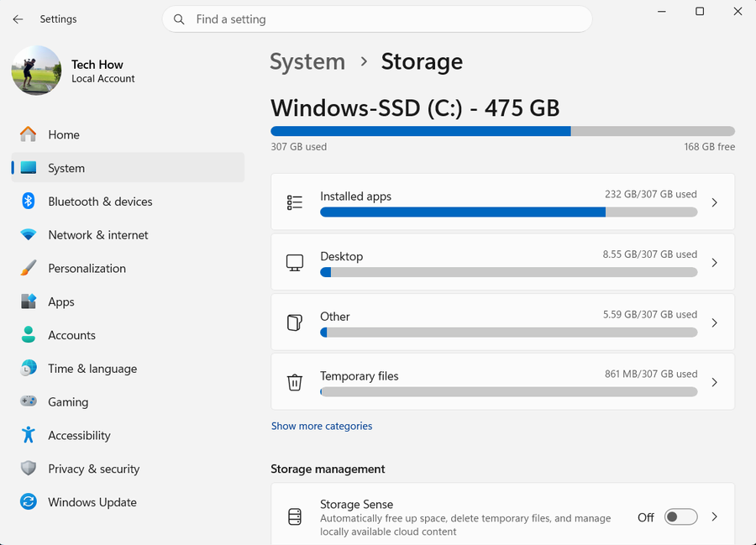Click the Gaming controller icon

pos(29,401)
